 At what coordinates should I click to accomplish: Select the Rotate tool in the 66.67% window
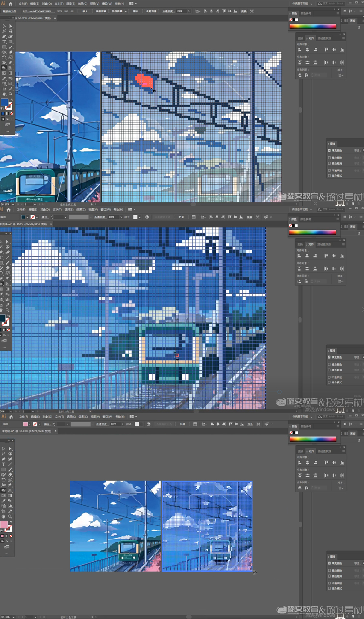[4, 57]
